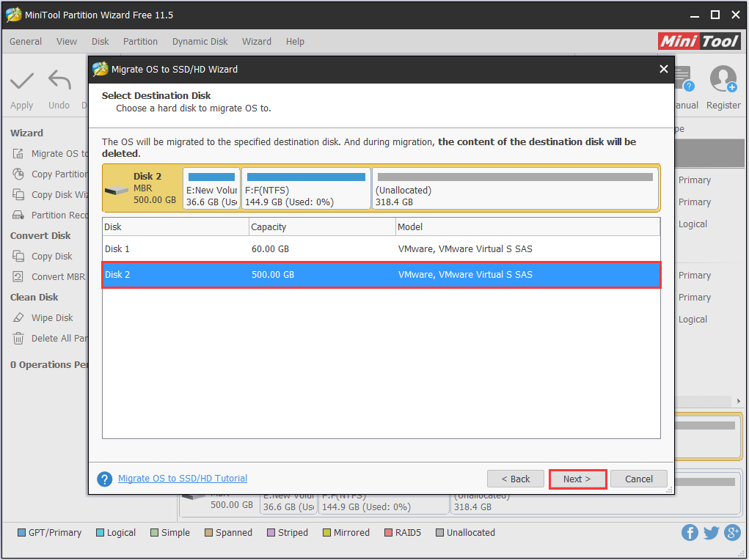Click the Spanned legend swatch
749x560 pixels.
pyautogui.click(x=209, y=533)
